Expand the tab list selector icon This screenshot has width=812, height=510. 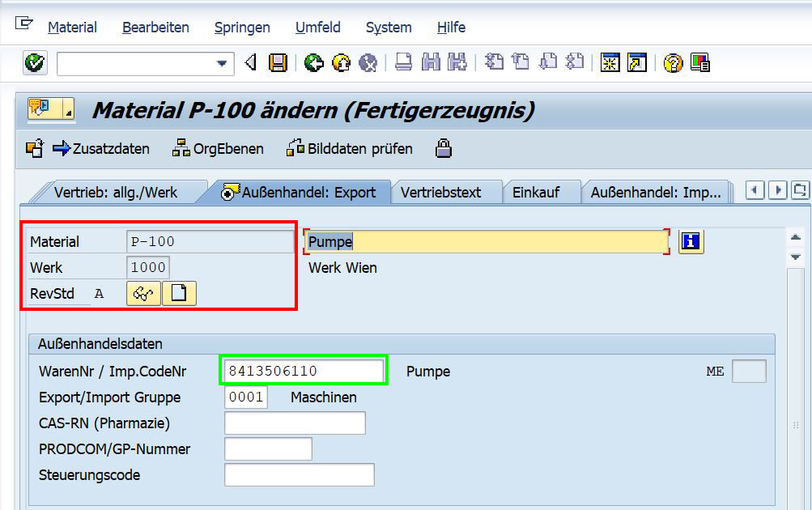pos(800,190)
